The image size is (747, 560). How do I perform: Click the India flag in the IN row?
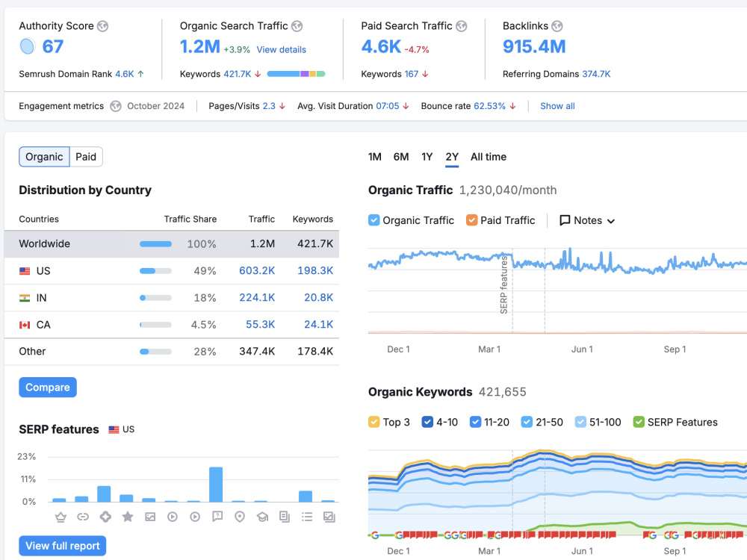[x=25, y=298]
